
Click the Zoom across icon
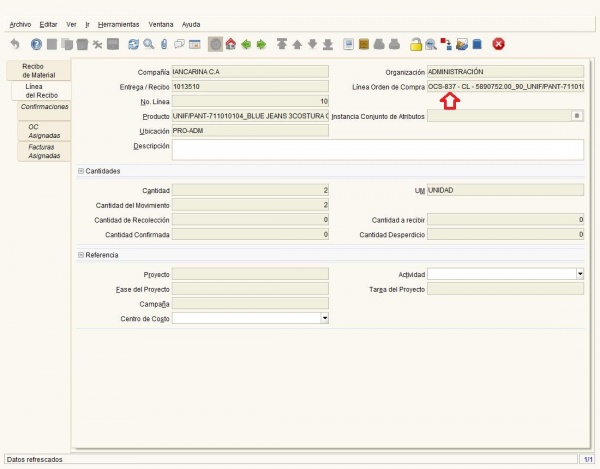[x=431, y=44]
